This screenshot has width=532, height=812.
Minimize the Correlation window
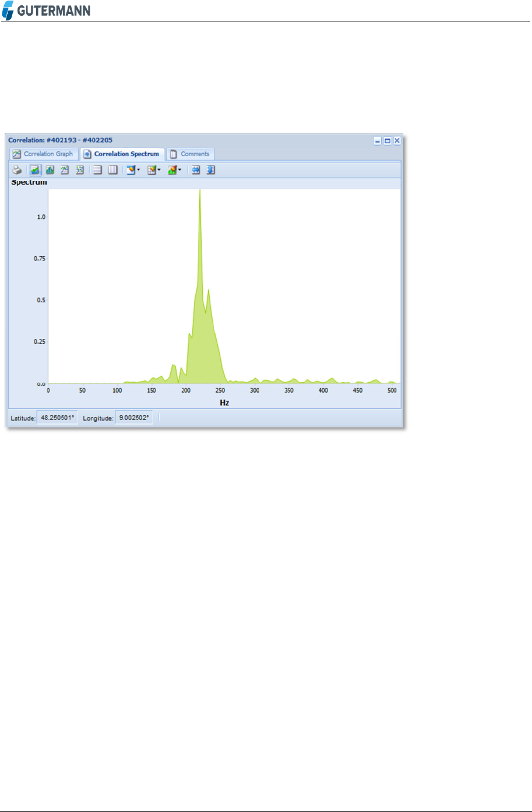pyautogui.click(x=378, y=140)
